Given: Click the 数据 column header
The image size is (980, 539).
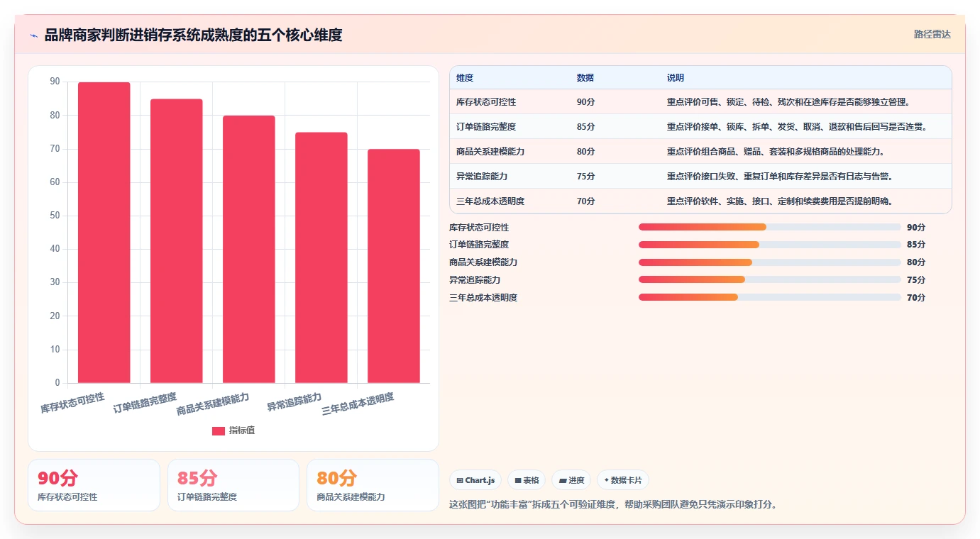Looking at the screenshot, I should point(585,77).
